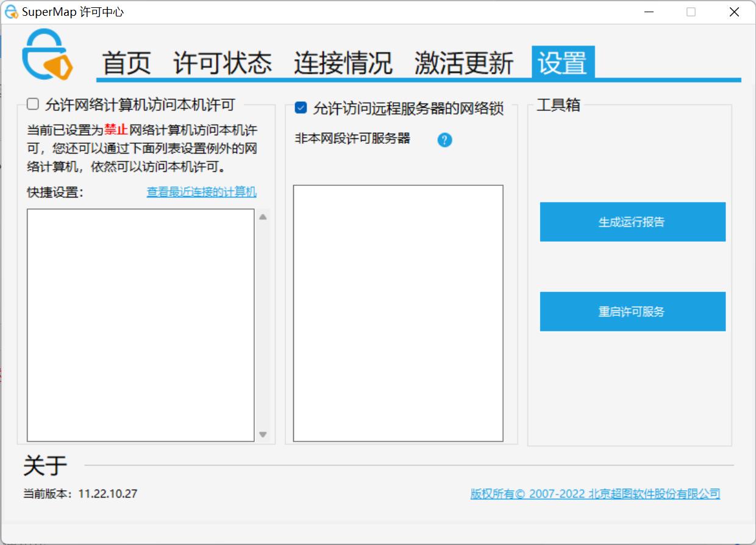
Task: Click the red 禁止 word in the description
Action: [116, 129]
